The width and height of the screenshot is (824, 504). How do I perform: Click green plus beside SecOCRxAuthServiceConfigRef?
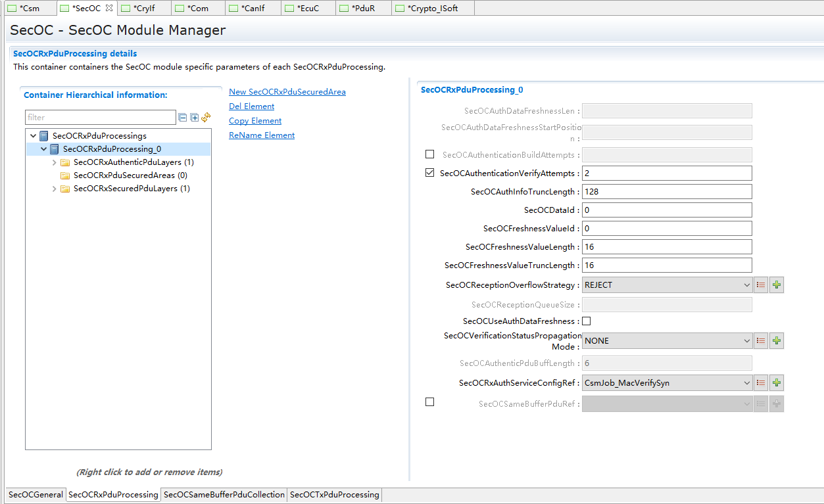coord(777,383)
